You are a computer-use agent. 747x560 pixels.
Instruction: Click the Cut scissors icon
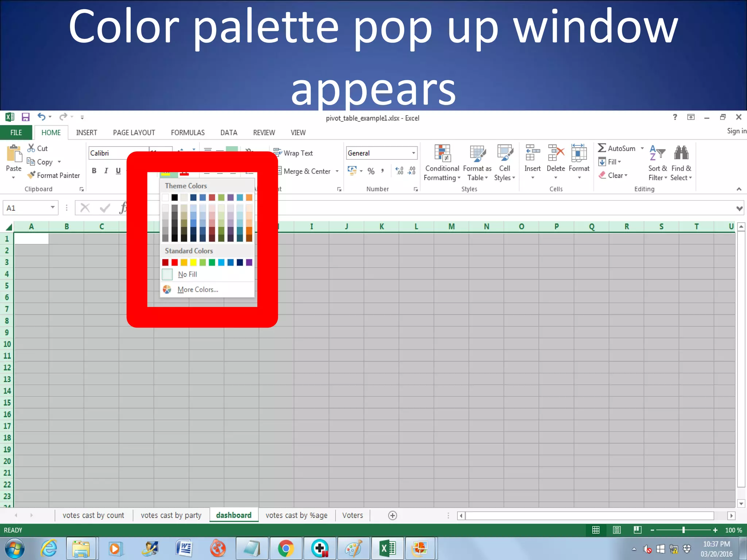(31, 148)
